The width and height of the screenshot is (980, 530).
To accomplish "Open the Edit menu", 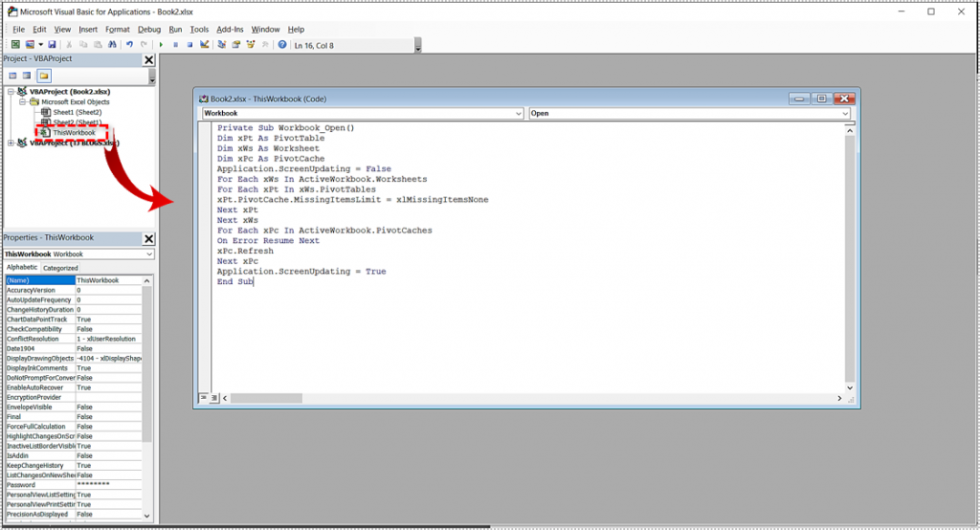I will pos(39,30).
